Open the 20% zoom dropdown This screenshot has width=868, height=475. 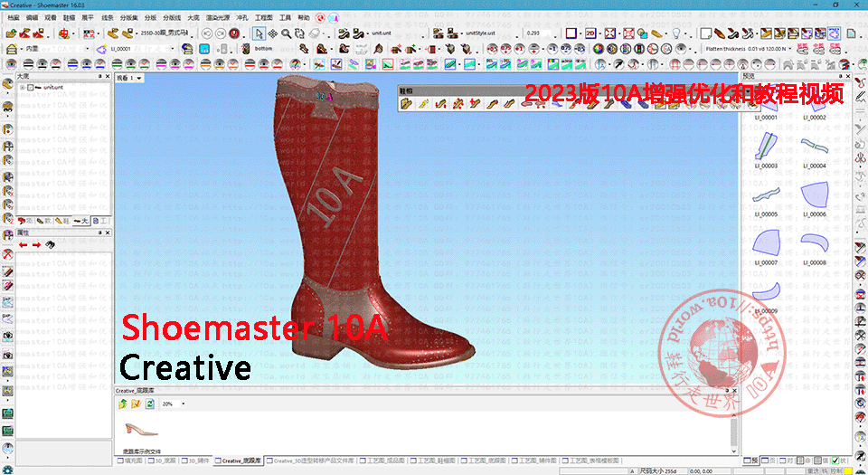coord(184,404)
